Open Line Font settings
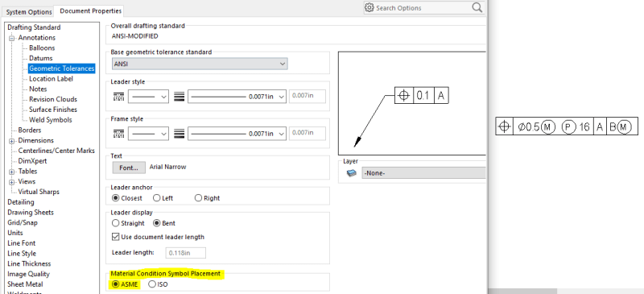The image size is (644, 294). [22, 243]
